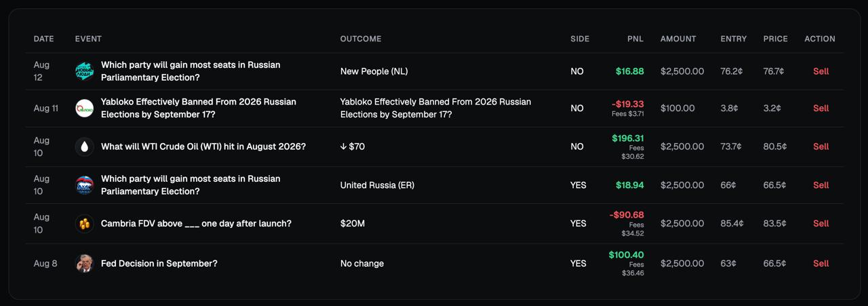Sort the table by DATE column header
This screenshot has width=868, height=306.
click(43, 39)
